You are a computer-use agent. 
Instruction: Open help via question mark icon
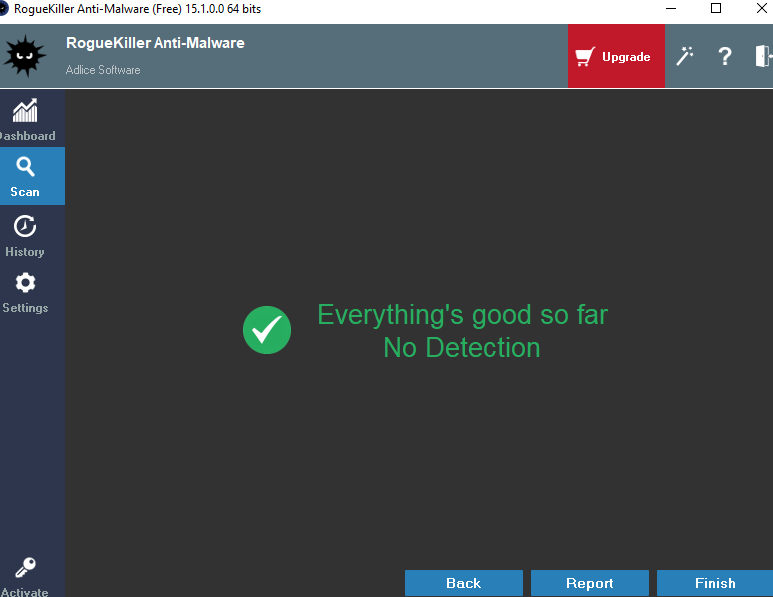pos(724,56)
